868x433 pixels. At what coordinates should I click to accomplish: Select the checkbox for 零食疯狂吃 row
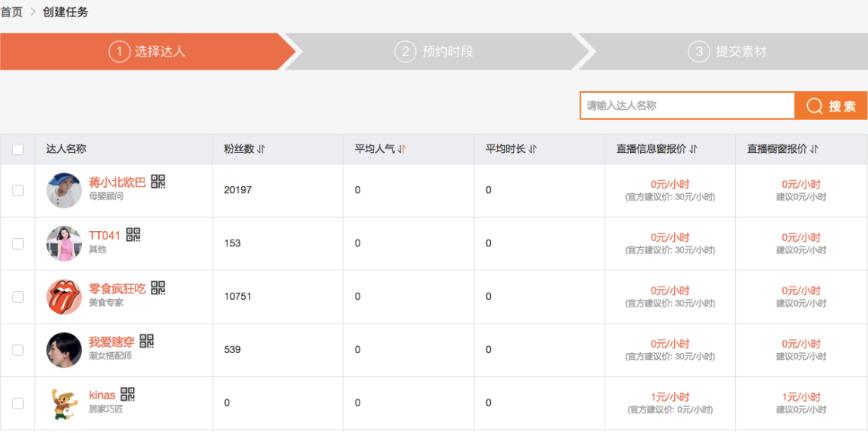[18, 297]
